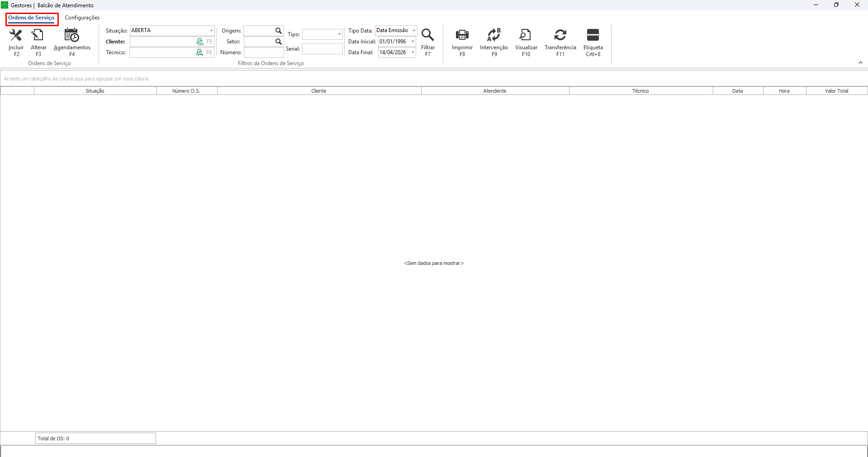Open the Tipo dropdown list
Screen dimensions: 868x457
coord(339,34)
